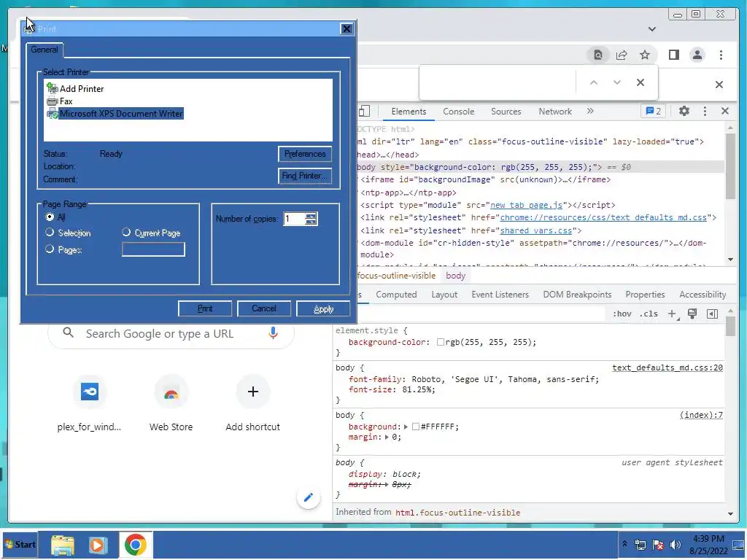The image size is (747, 560).
Task: Expand the background shorthand property triangle
Action: coord(406,427)
